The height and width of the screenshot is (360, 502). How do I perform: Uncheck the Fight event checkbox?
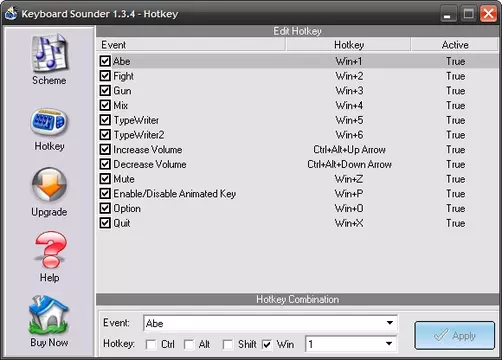pyautogui.click(x=105, y=76)
